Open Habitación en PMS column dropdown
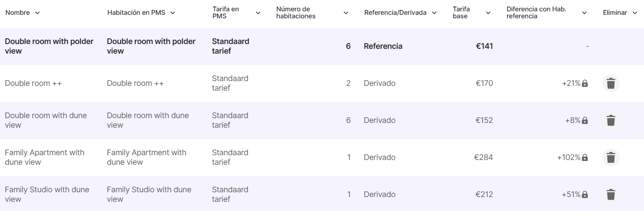This screenshot has height=211, width=644. tap(173, 13)
